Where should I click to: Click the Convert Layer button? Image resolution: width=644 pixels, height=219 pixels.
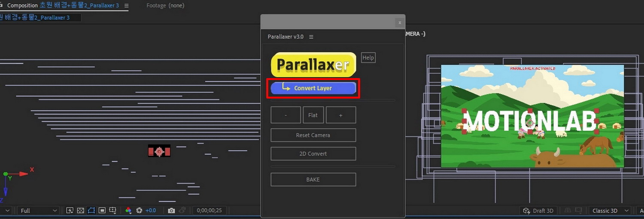[313, 88]
